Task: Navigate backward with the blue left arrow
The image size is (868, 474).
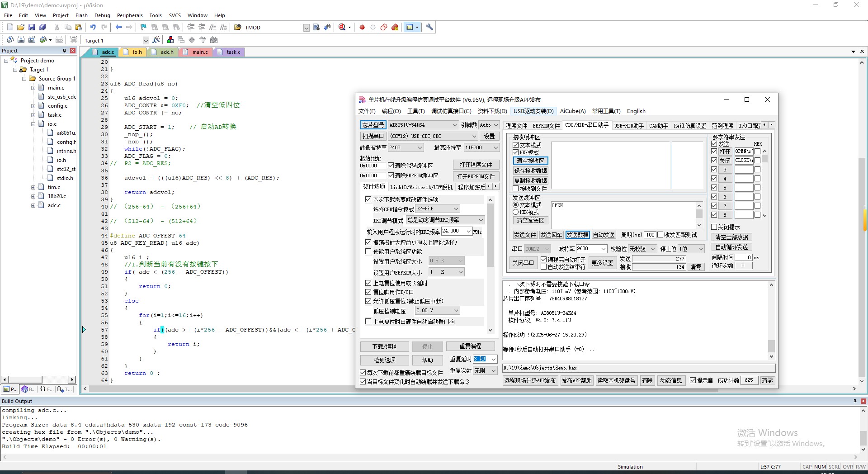Action: pyautogui.click(x=118, y=27)
